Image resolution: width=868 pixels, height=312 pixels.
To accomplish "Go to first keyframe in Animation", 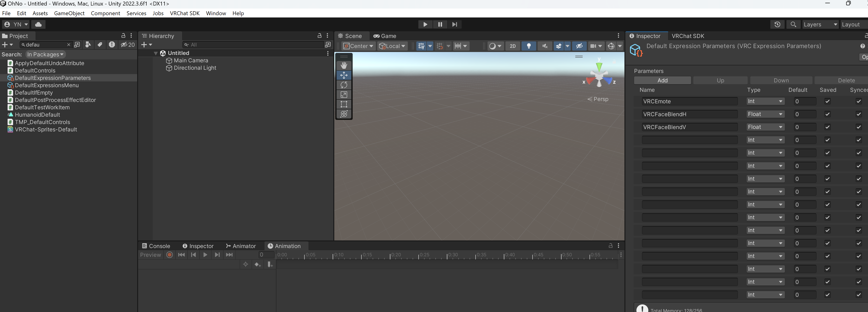I will (x=181, y=255).
